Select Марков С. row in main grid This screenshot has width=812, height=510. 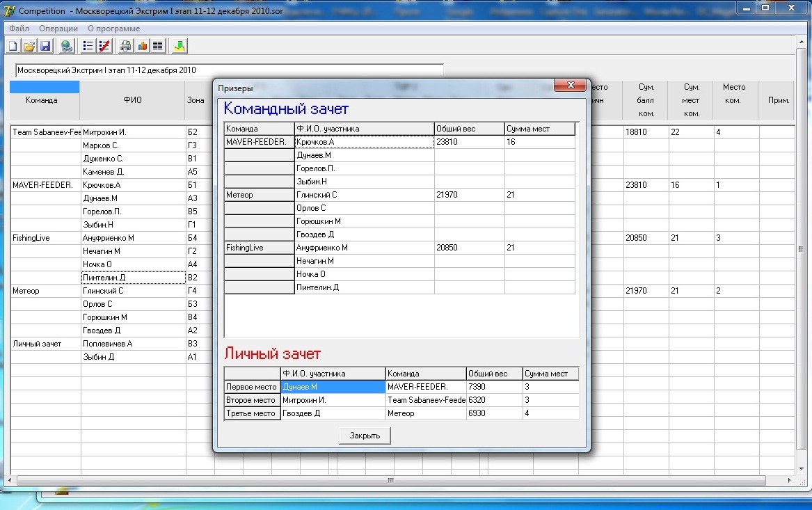coord(133,145)
